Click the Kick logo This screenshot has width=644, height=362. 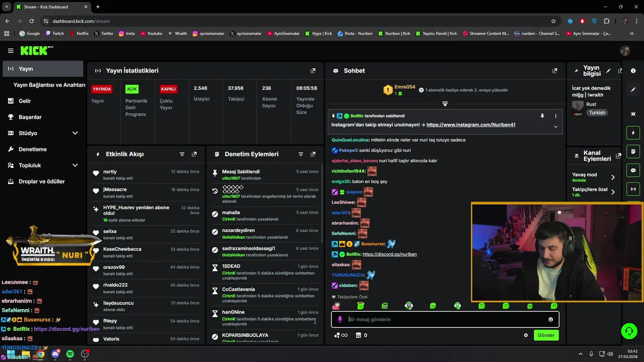(x=36, y=50)
